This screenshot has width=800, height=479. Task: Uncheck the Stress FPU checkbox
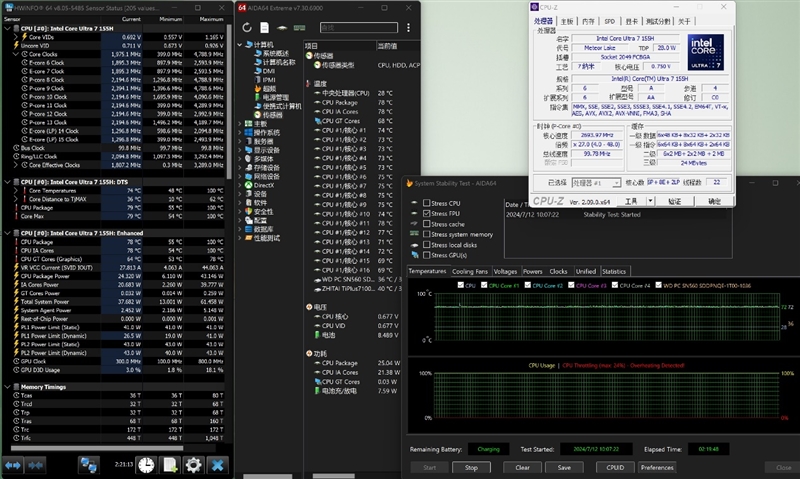(427, 213)
